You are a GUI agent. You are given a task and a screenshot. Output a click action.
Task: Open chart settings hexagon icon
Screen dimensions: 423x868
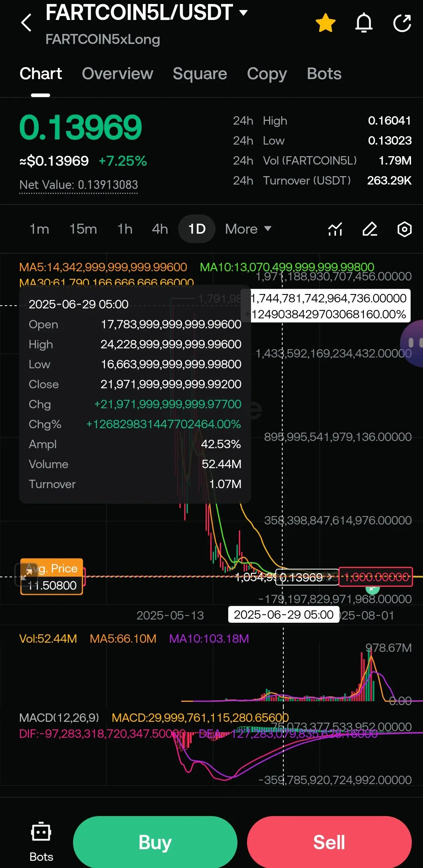click(x=405, y=229)
